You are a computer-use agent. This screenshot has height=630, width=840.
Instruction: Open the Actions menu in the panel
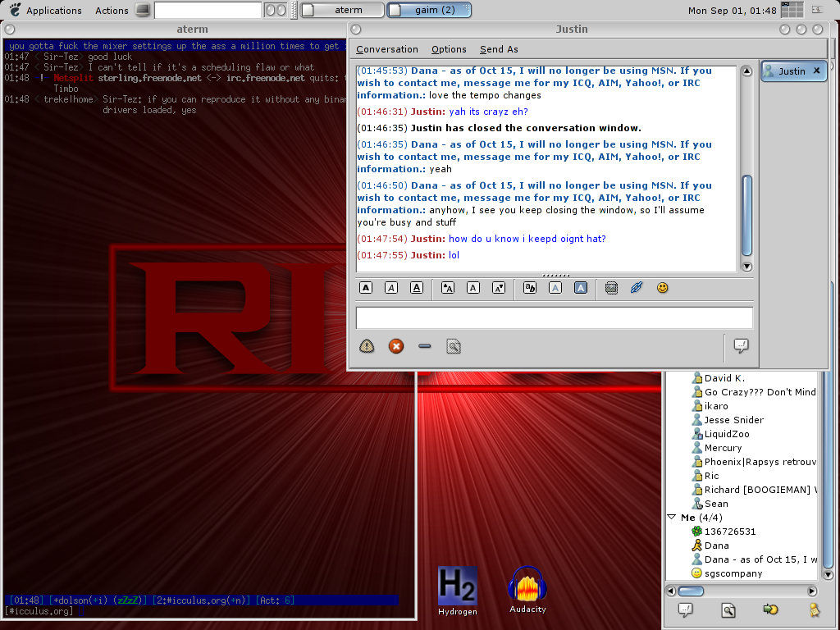[112, 10]
